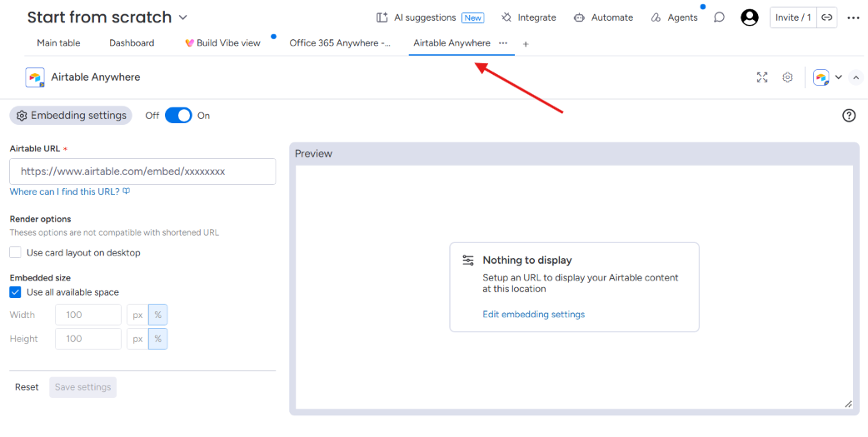
Task: Switch to the Dashboard tab
Action: 132,43
